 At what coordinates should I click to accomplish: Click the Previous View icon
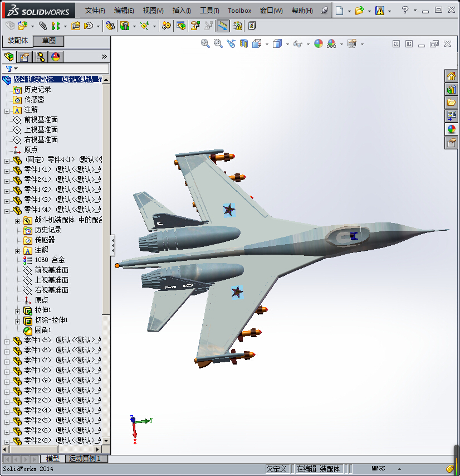231,43
